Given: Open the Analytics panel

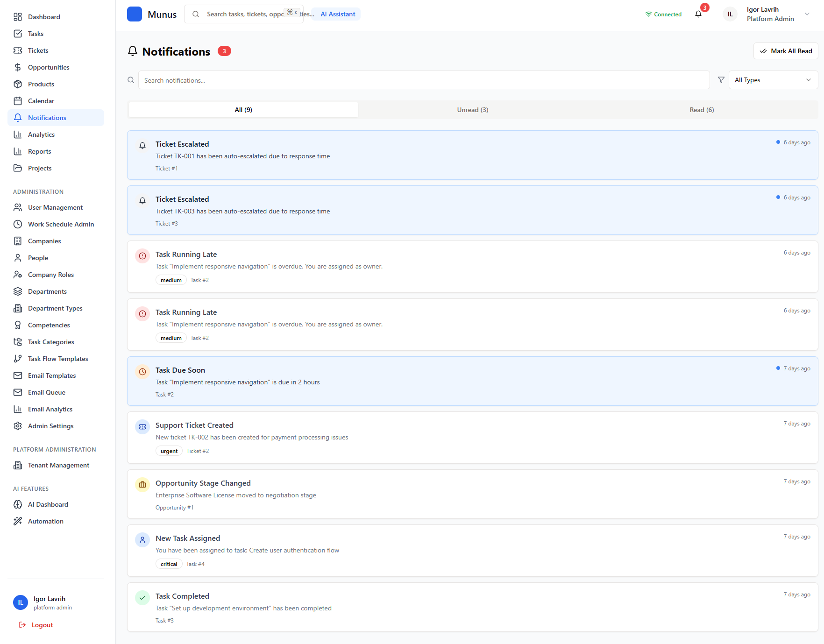Looking at the screenshot, I should point(41,134).
